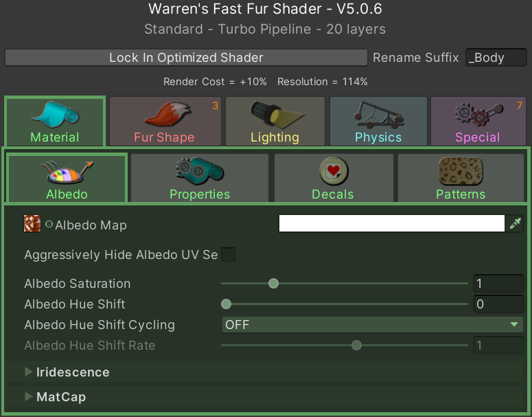
Task: Click the Rename Suffix text field
Action: point(495,58)
